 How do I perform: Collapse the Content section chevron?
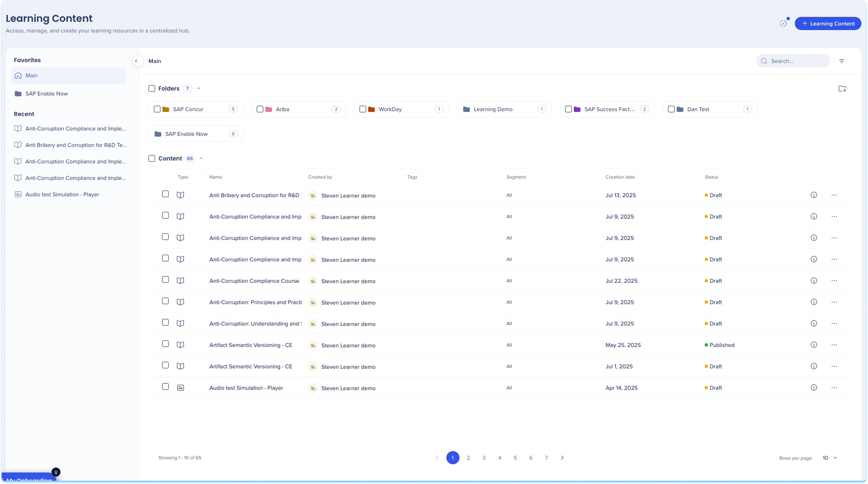point(201,158)
